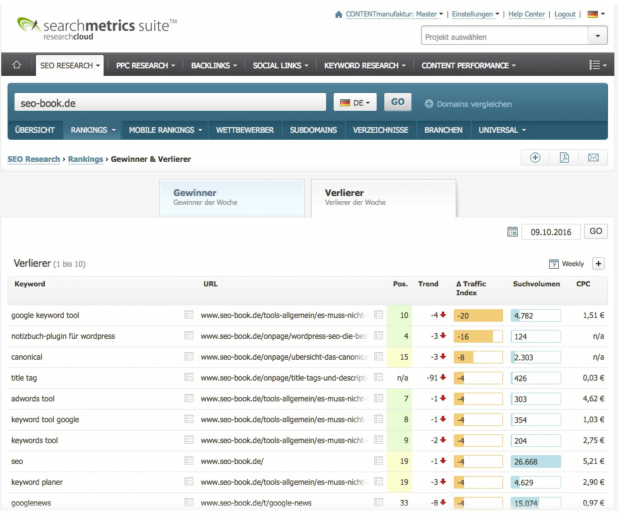The width and height of the screenshot is (620, 517).
Task: Click the seo-book.de domain input field
Action: click(170, 103)
